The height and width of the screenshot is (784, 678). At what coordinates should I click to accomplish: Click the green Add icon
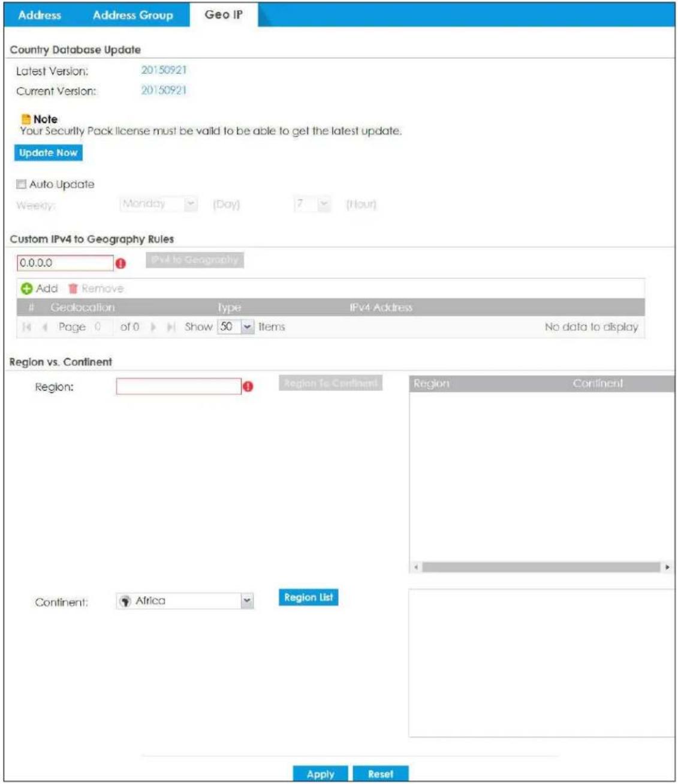(x=26, y=289)
